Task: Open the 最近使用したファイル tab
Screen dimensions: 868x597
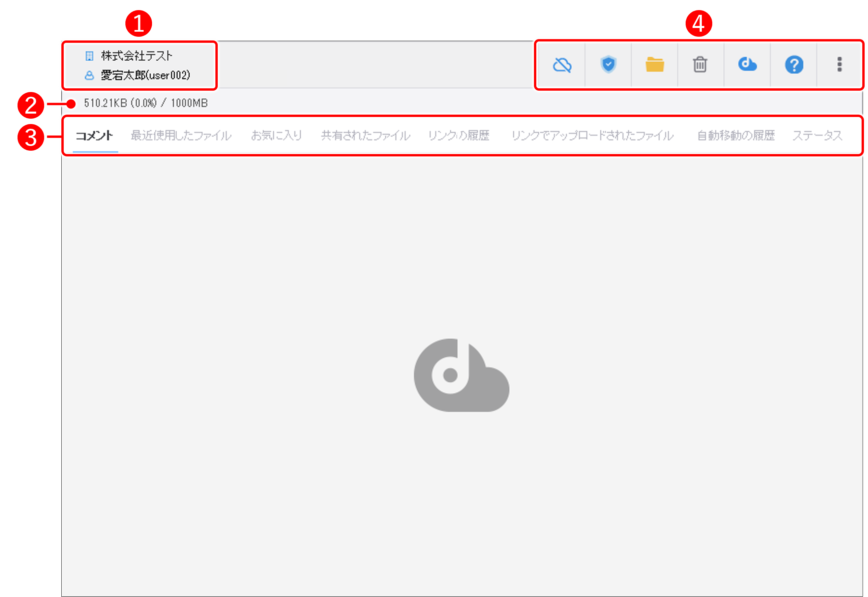Action: (181, 136)
